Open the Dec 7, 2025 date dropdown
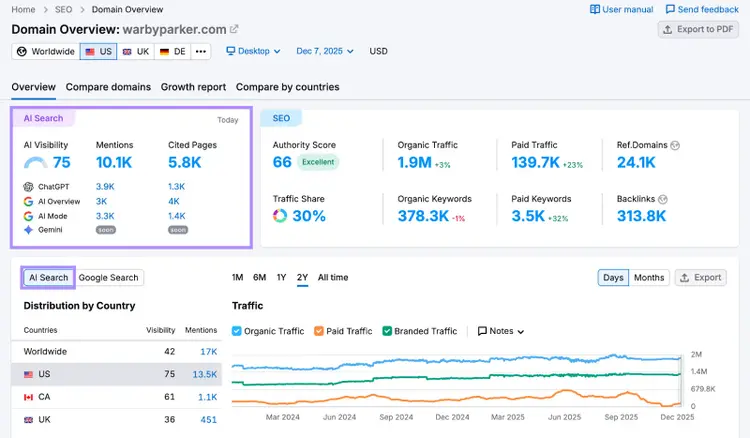The image size is (750, 438). coord(325,51)
